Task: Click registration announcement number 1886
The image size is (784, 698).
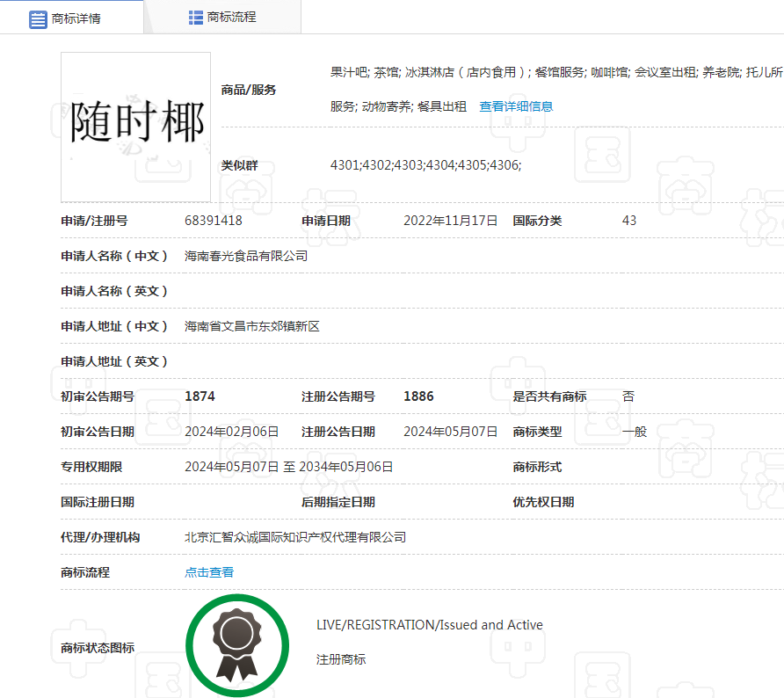Action: 418,396
